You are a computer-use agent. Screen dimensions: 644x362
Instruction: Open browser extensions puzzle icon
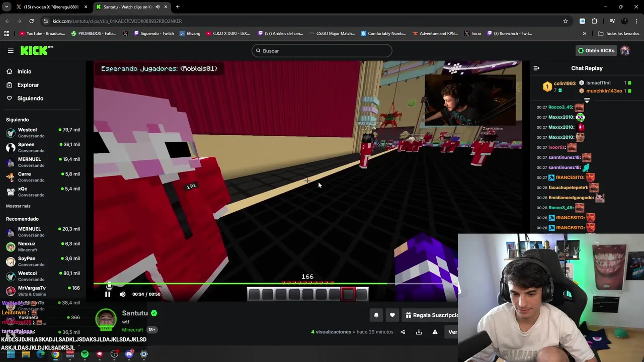pos(595,21)
